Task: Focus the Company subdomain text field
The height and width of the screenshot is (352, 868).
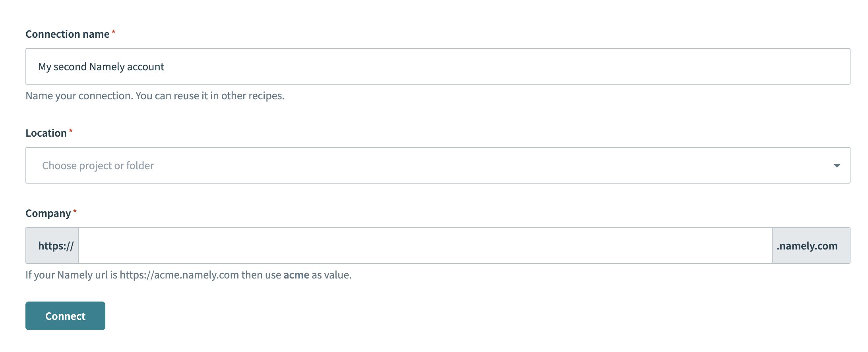Action: (x=424, y=246)
